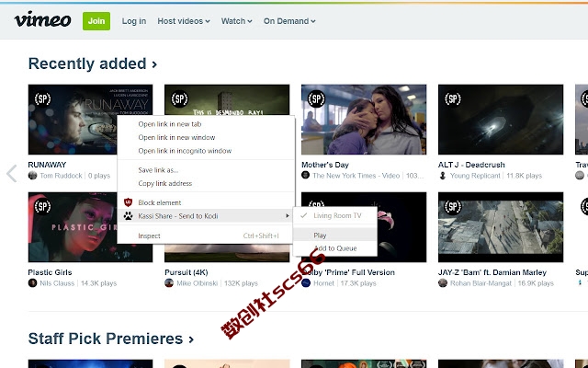588x368 pixels.
Task: Open JAY-Z 'Bam' ft. Damian Marley title
Action: pos(492,272)
